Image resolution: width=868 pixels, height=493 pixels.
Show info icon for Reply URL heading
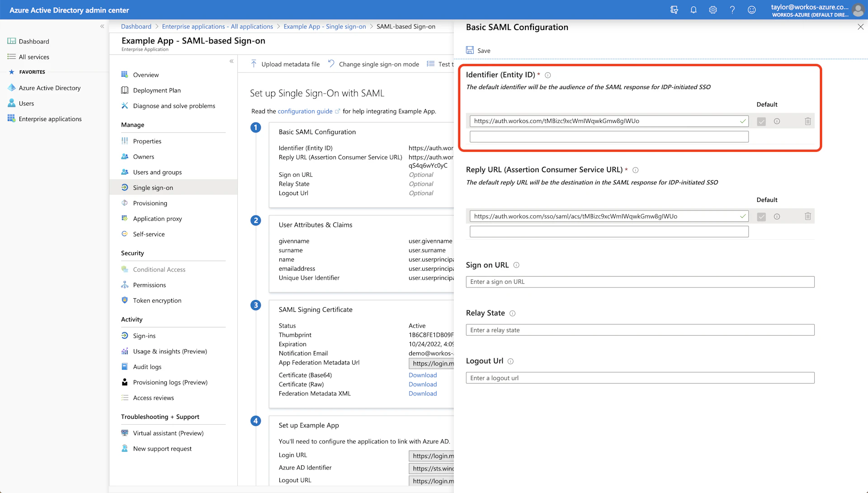[x=636, y=170]
